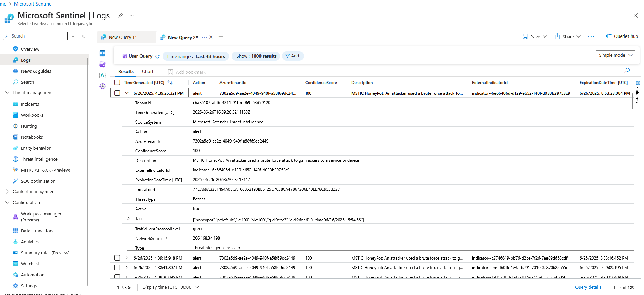Select the 4:39:26.321 PM result row checkbox
644x295 pixels.
[117, 93]
